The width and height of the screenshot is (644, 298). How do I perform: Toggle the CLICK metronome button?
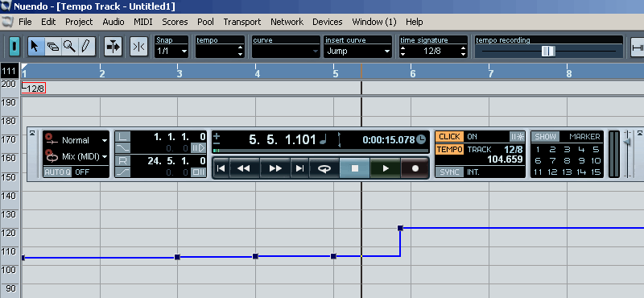click(x=449, y=136)
